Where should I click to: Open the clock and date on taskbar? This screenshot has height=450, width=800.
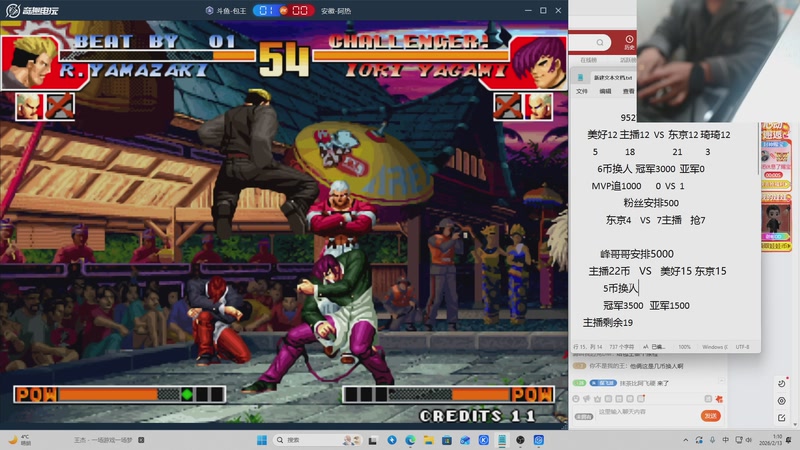pyautogui.click(x=770, y=440)
